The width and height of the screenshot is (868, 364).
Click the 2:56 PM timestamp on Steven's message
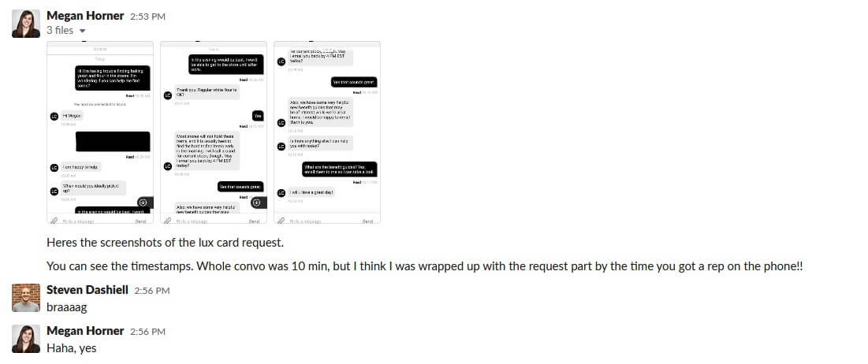pos(152,291)
